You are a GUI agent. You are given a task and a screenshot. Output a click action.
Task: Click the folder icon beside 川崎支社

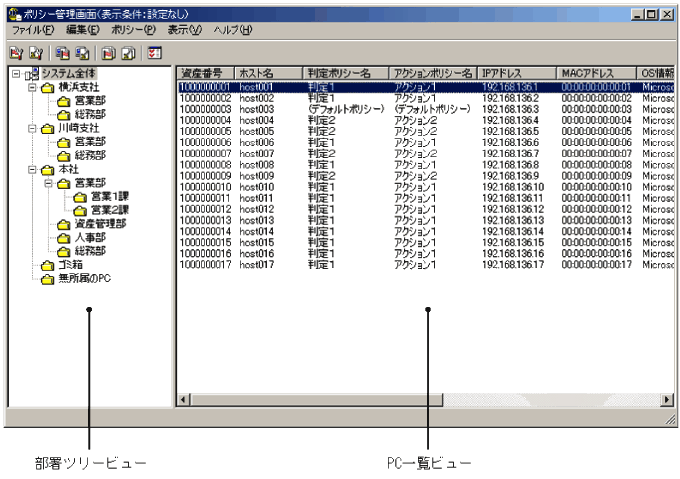click(47, 129)
